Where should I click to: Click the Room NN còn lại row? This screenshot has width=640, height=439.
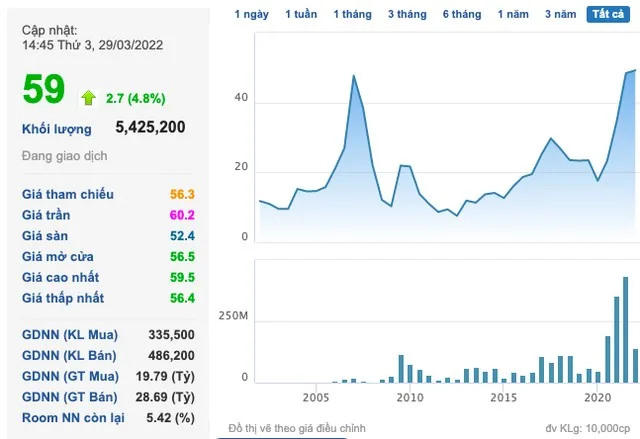click(108, 418)
